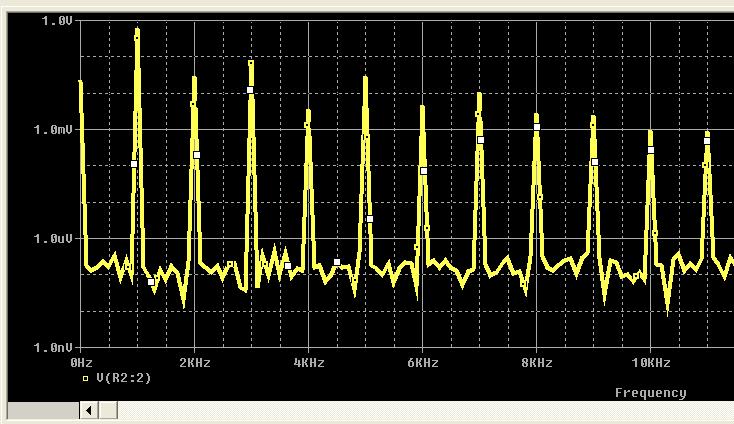This screenshot has width=734, height=424.
Task: Click the 4KHz x-axis label
Action: tap(309, 363)
